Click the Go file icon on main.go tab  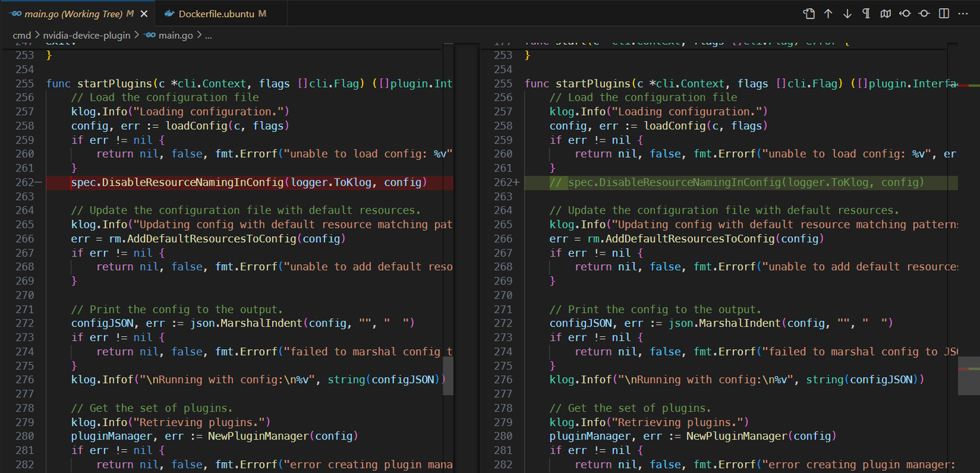(x=16, y=14)
